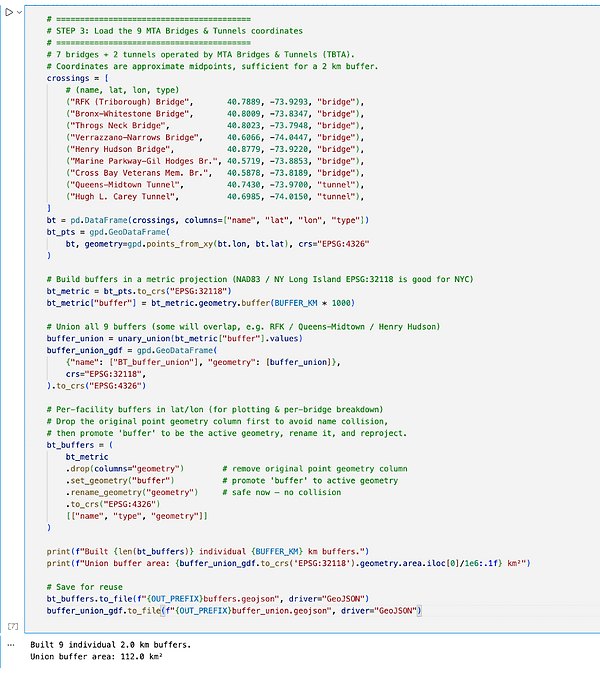Click the line ').to_crs("EPSG:4326")'
Image resolution: width=600 pixels, height=686 pixels.
[x=96, y=385]
